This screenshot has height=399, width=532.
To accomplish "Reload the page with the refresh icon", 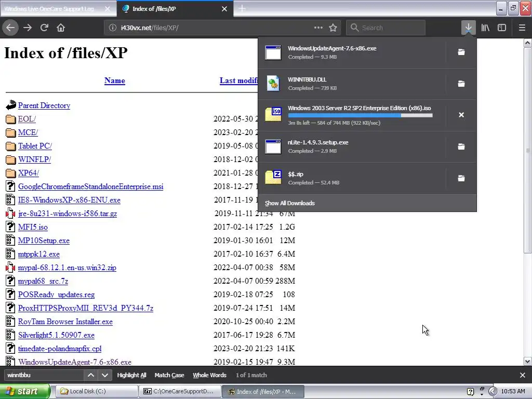I will [x=44, y=28].
